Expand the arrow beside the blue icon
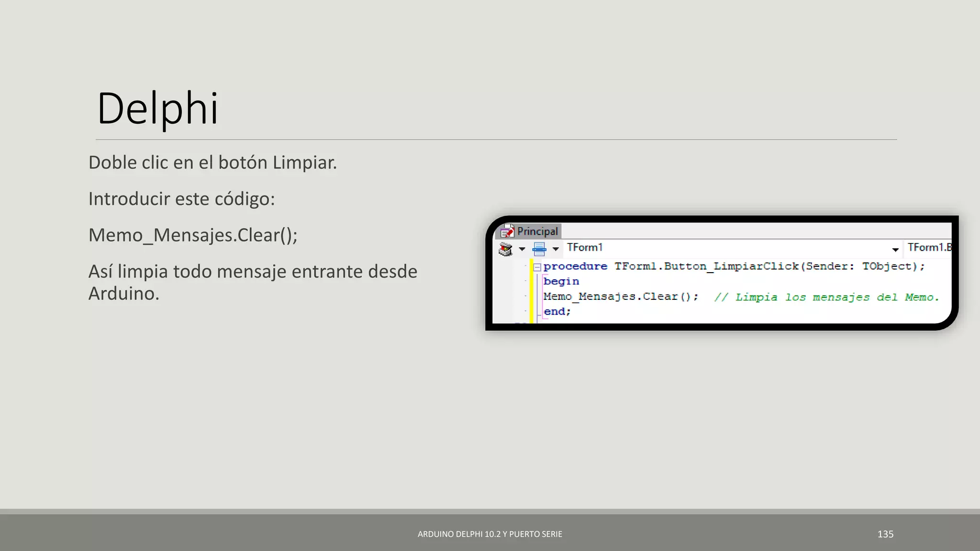980x551 pixels. pyautogui.click(x=556, y=249)
